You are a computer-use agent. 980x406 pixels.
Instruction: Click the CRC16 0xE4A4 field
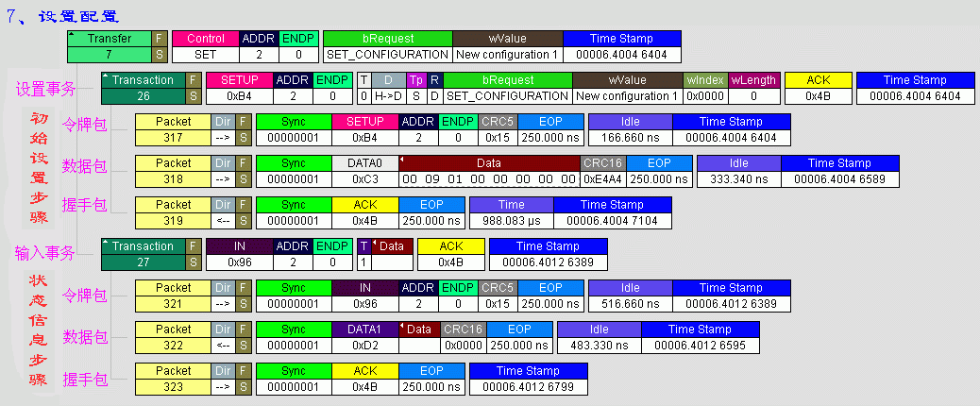[x=602, y=171]
